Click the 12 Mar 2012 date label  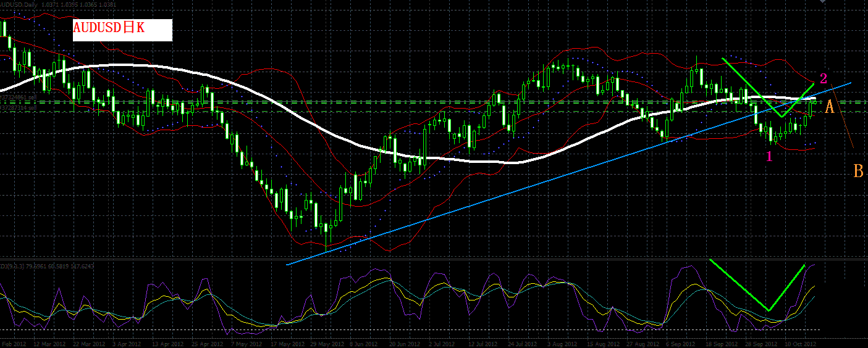coord(48,344)
